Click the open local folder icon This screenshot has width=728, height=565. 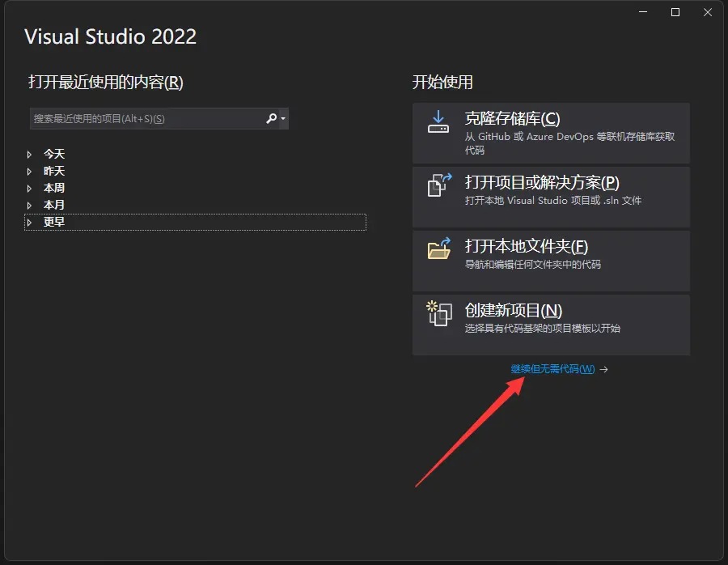click(438, 249)
